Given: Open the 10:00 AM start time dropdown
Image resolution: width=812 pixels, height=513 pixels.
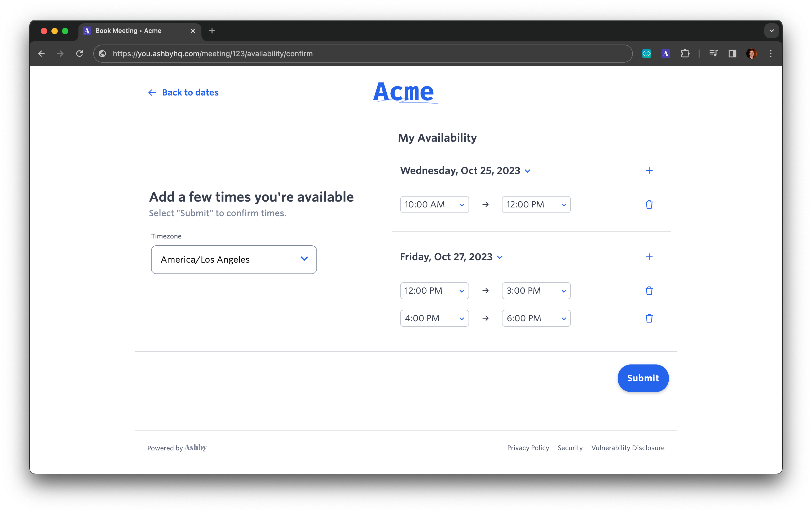Looking at the screenshot, I should (x=434, y=205).
